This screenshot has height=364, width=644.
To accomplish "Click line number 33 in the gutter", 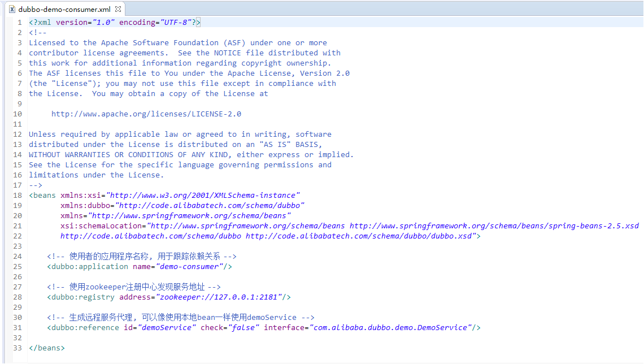I will coord(18,348).
